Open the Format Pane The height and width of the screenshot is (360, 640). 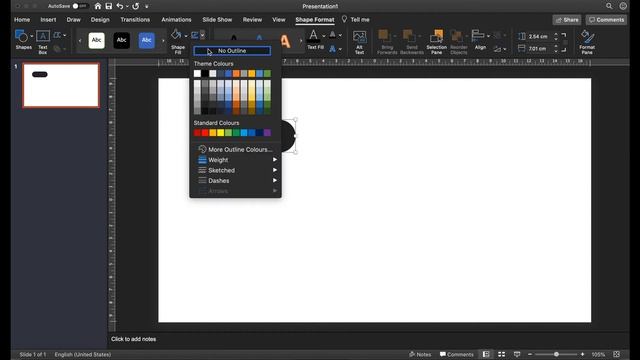587,42
